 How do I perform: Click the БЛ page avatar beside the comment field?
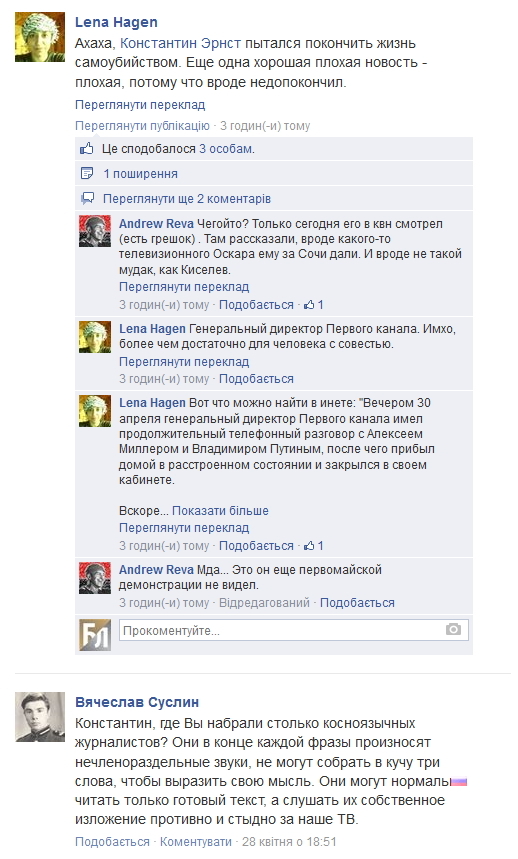(95, 634)
